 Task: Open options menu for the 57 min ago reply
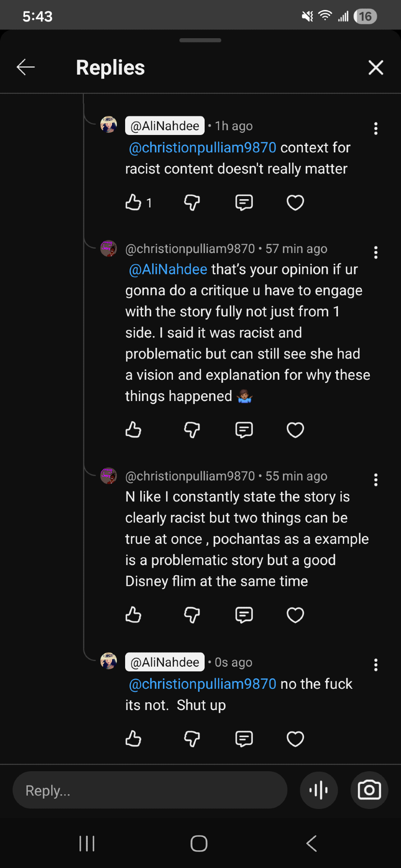(376, 253)
